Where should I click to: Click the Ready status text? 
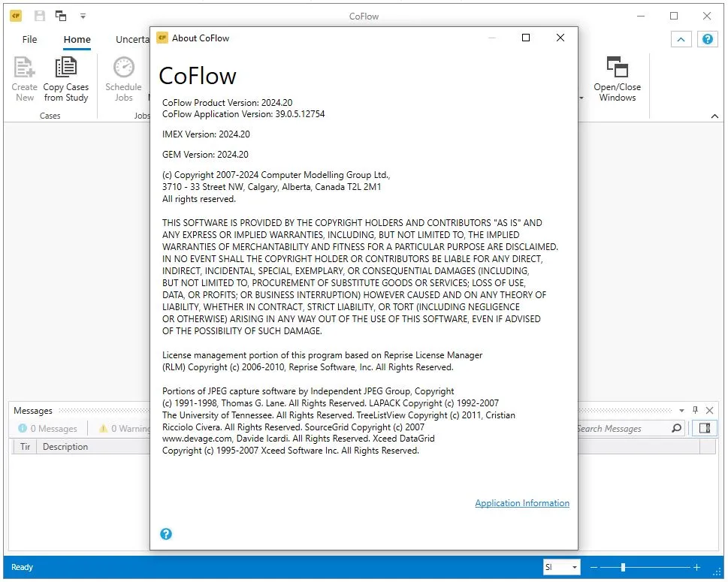(22, 567)
